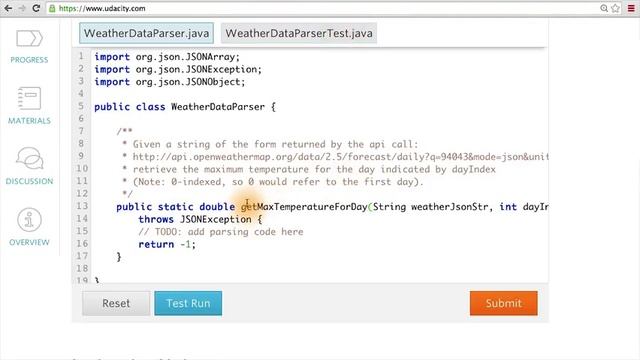Click 'public class WeatherDataParser {' line
The image size is (640, 360).
coord(185,107)
